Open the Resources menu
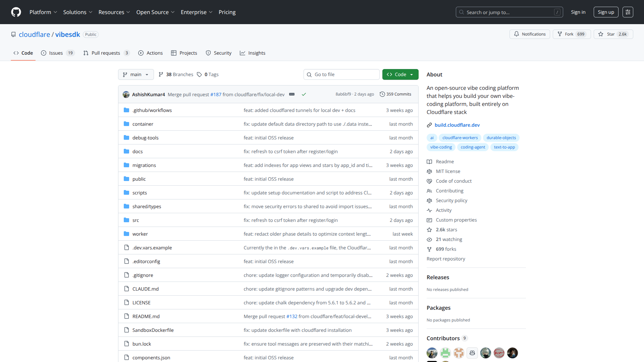The width and height of the screenshot is (644, 362). click(x=114, y=12)
